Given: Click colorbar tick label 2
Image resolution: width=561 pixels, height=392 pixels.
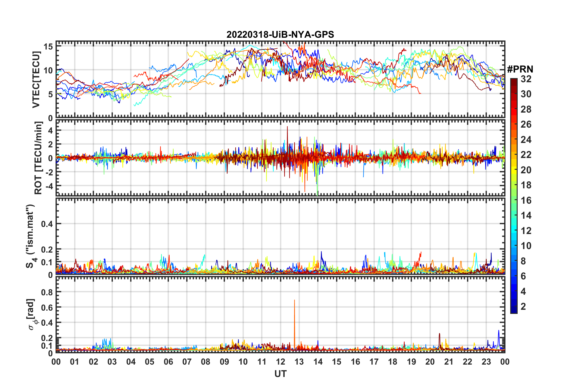Looking at the screenshot, I should coord(523,306).
